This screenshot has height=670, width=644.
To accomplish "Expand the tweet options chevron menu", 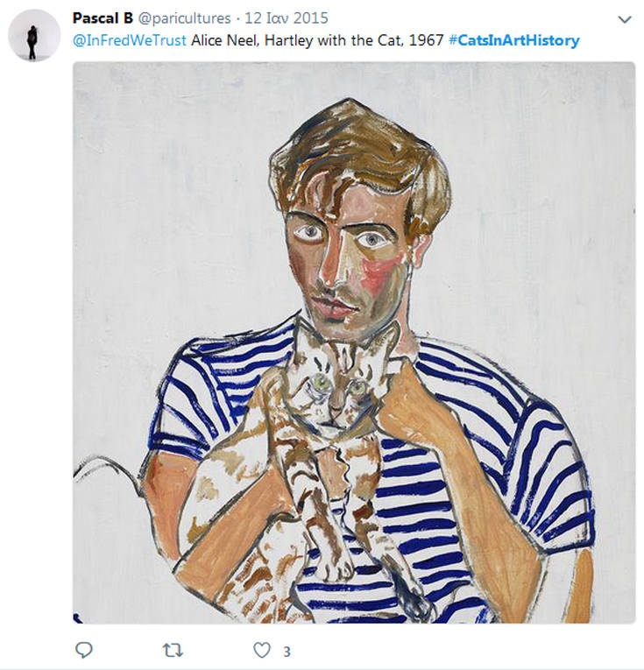I will point(624,19).
